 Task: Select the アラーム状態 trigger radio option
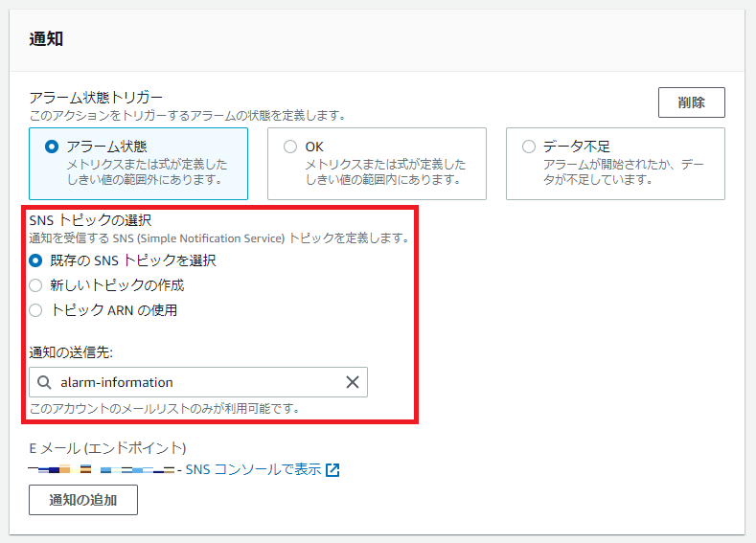click(x=52, y=147)
